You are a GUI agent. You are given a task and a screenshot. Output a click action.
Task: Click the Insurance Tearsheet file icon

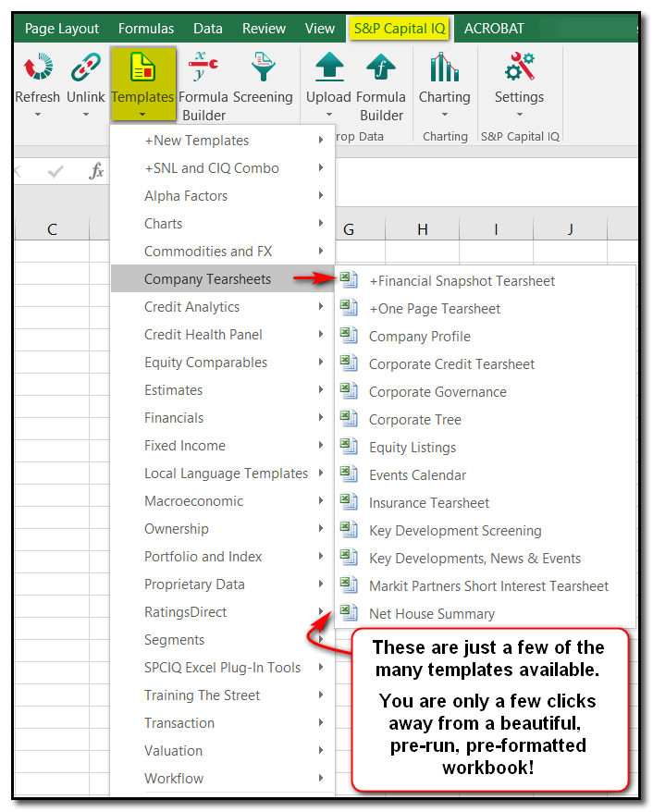349,501
